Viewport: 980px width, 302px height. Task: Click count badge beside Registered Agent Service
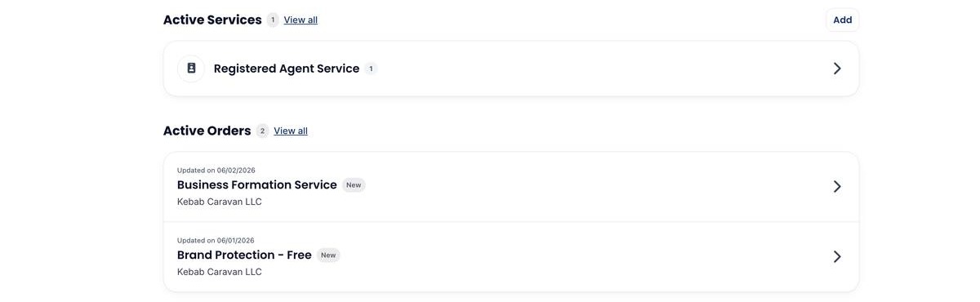371,69
